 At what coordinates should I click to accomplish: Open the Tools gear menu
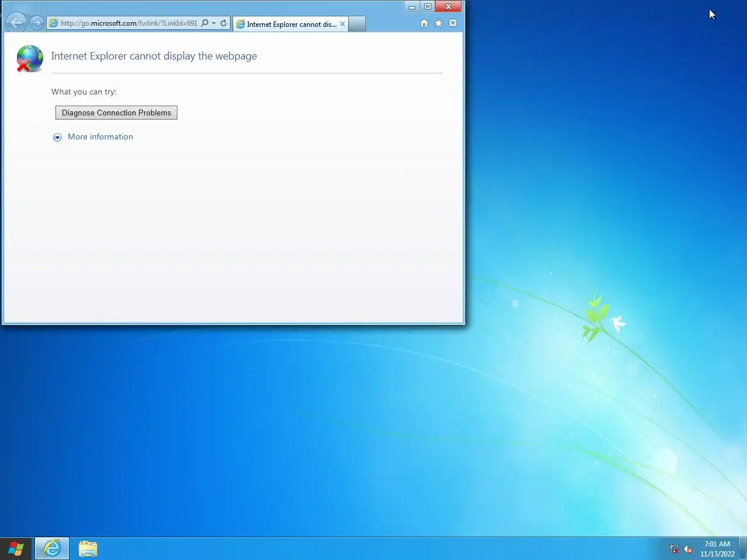point(453,23)
